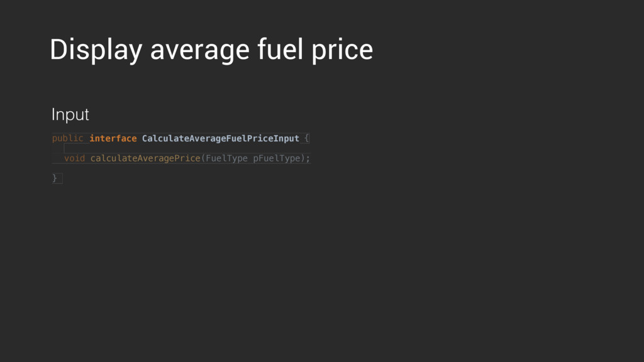The width and height of the screenshot is (644, 362).
Task: Click the orange interface keyword
Action: (113, 138)
